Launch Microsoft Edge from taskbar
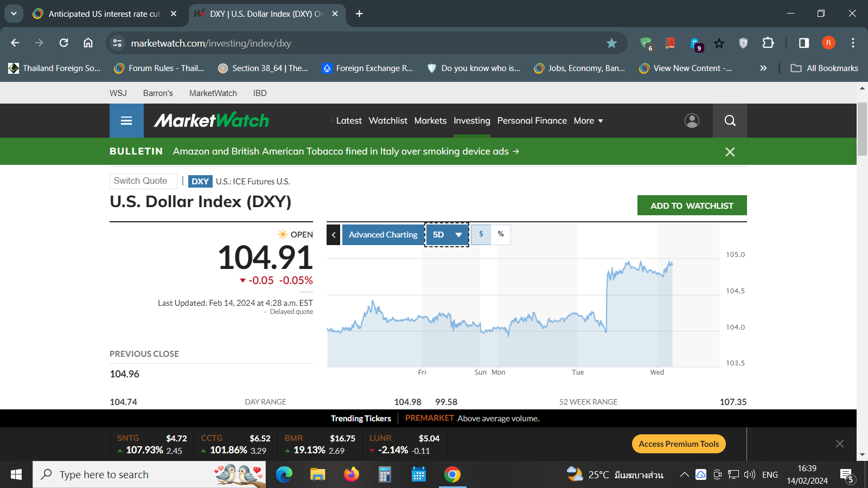868x488 pixels. pyautogui.click(x=284, y=474)
